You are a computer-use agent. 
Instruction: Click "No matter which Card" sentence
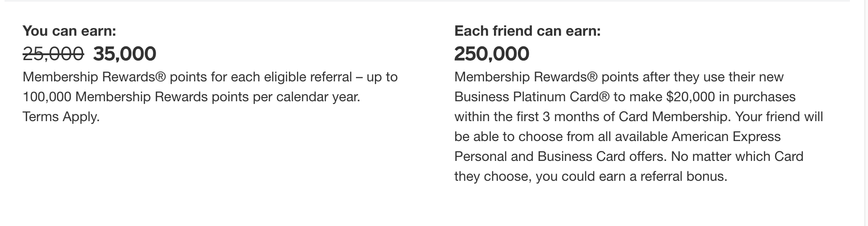pyautogui.click(x=737, y=156)
